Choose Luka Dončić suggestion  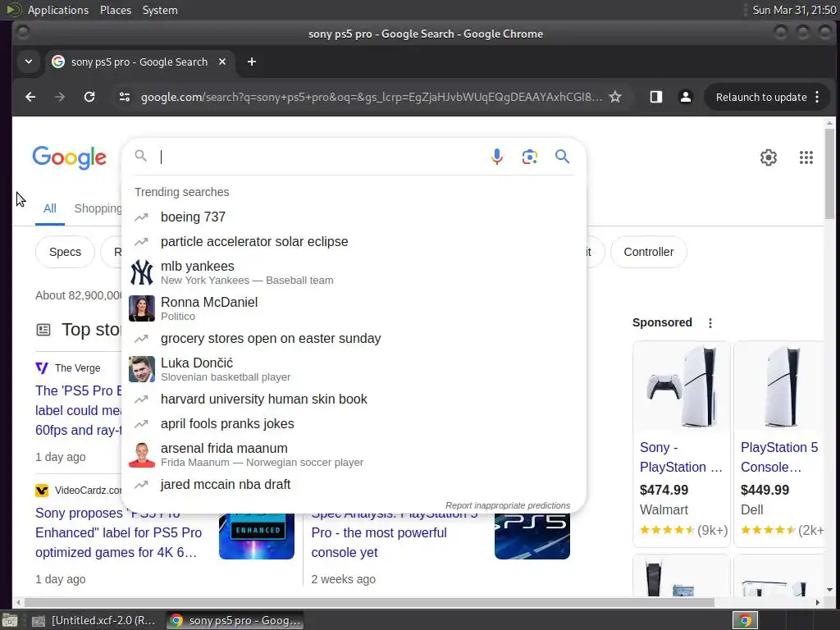(x=354, y=369)
